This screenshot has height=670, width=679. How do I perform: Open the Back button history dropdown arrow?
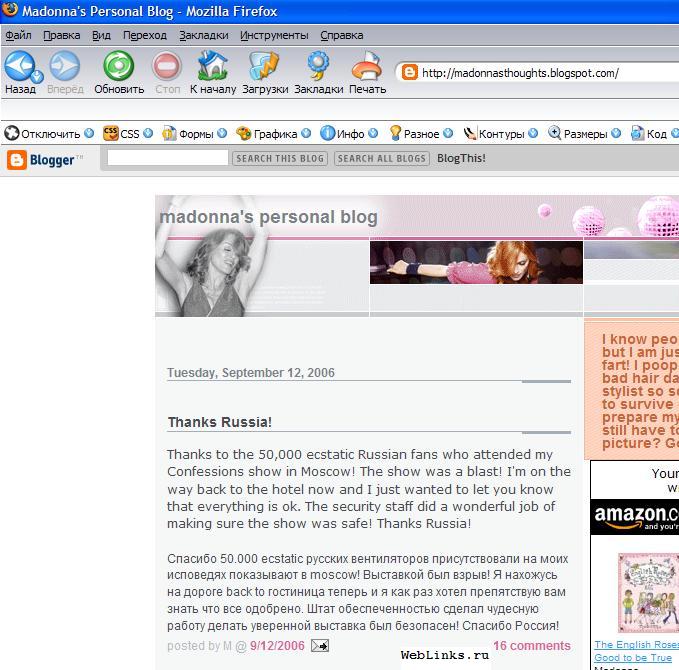tap(38, 75)
